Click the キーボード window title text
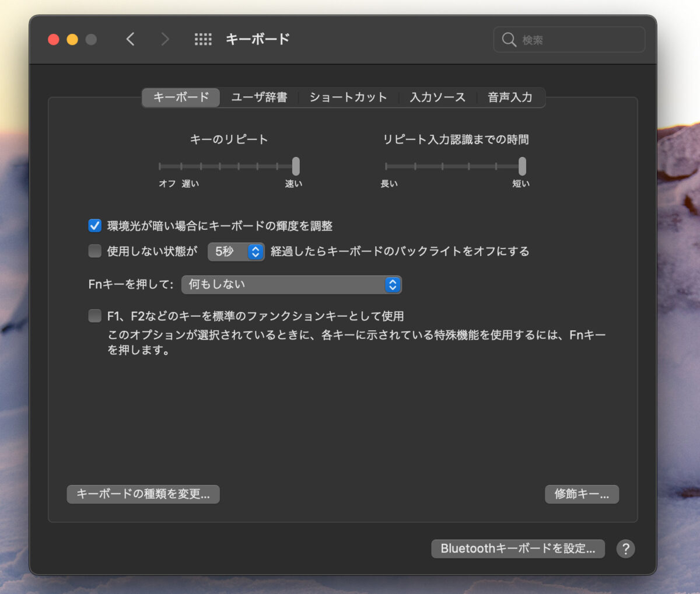The height and width of the screenshot is (594, 700). pos(257,39)
